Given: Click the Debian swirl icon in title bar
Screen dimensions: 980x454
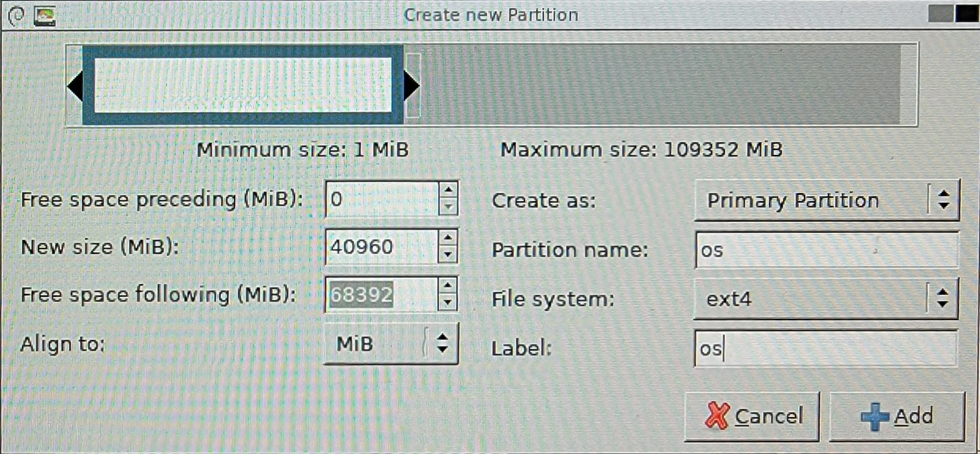Looking at the screenshot, I should [x=16, y=16].
